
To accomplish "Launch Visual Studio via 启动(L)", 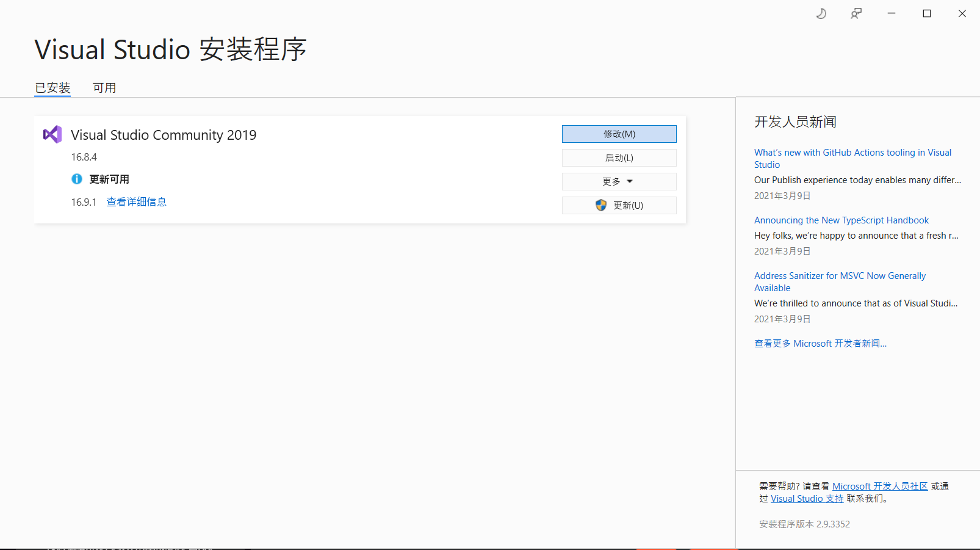I will tap(618, 157).
